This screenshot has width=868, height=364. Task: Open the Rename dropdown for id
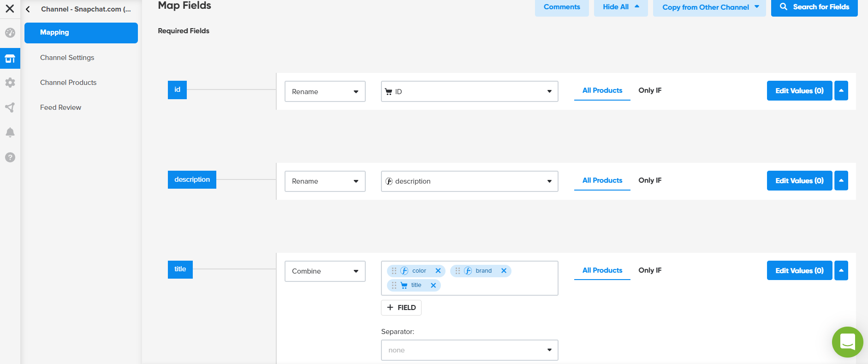[325, 91]
